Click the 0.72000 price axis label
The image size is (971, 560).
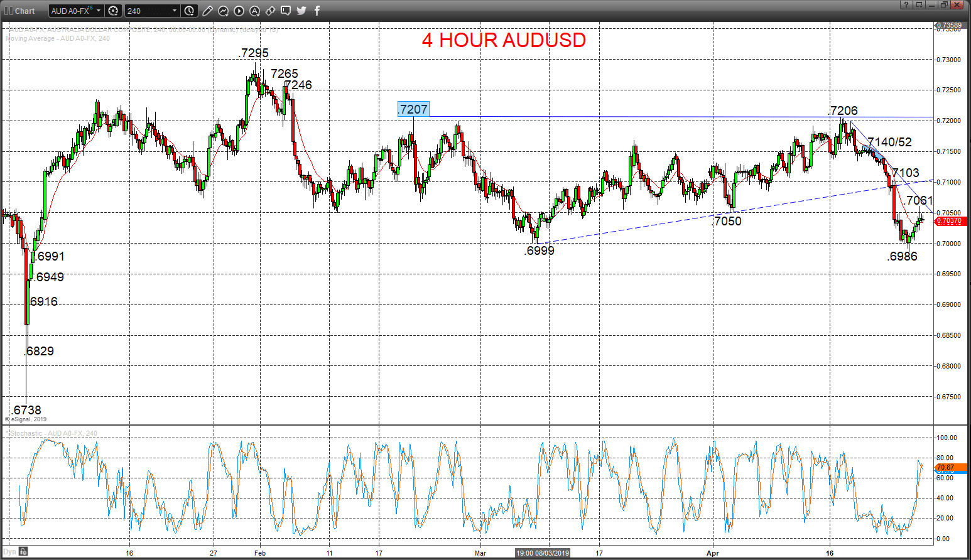[948, 121]
